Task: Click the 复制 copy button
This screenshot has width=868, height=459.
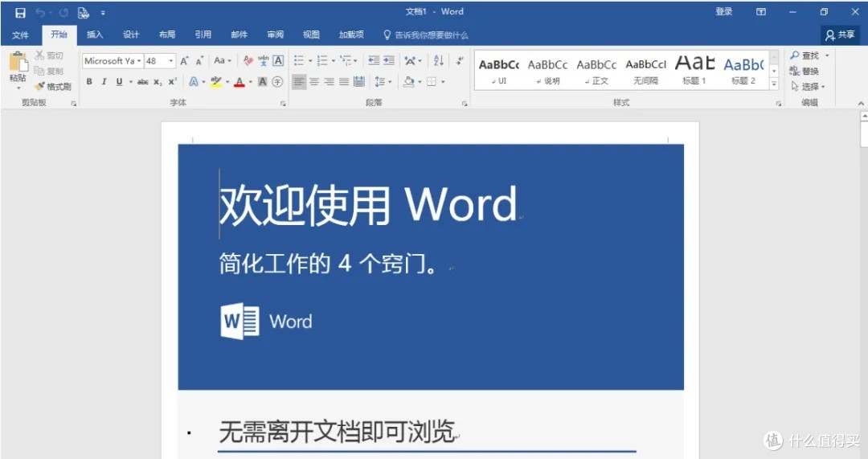Action: 49,71
